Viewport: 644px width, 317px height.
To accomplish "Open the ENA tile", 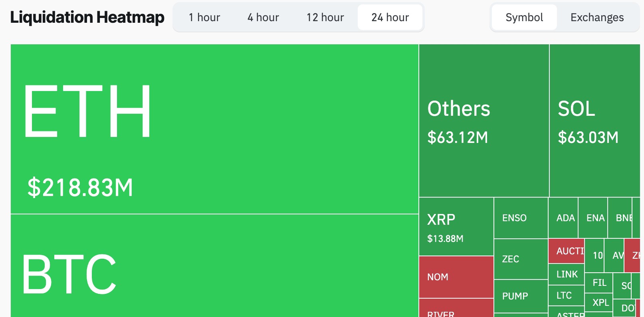I will [594, 218].
